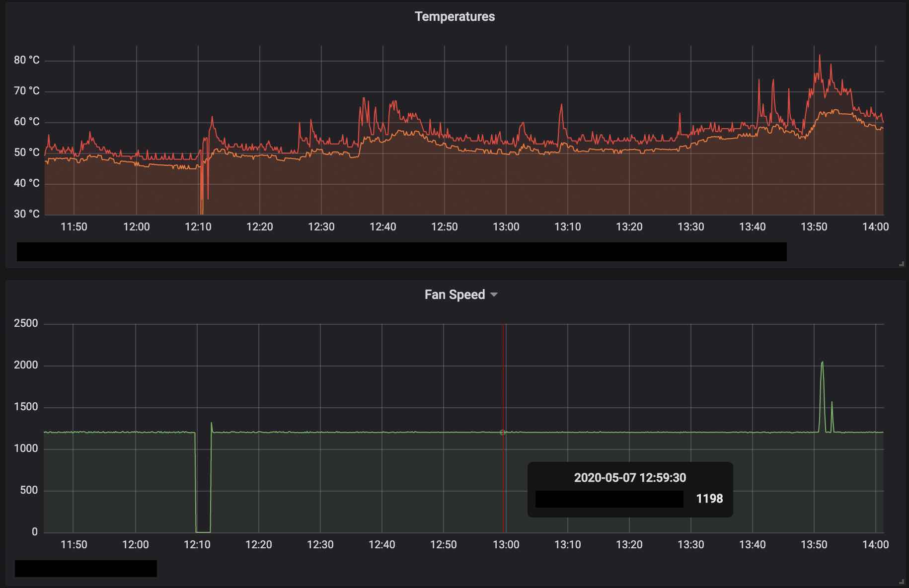
Task: Click the 70 °C axis label
Action: pos(27,91)
